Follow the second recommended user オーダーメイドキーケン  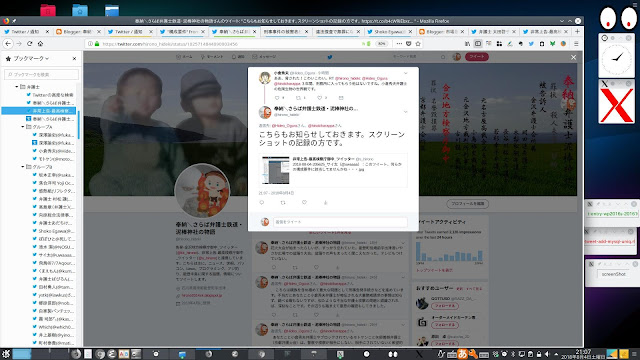(444, 325)
